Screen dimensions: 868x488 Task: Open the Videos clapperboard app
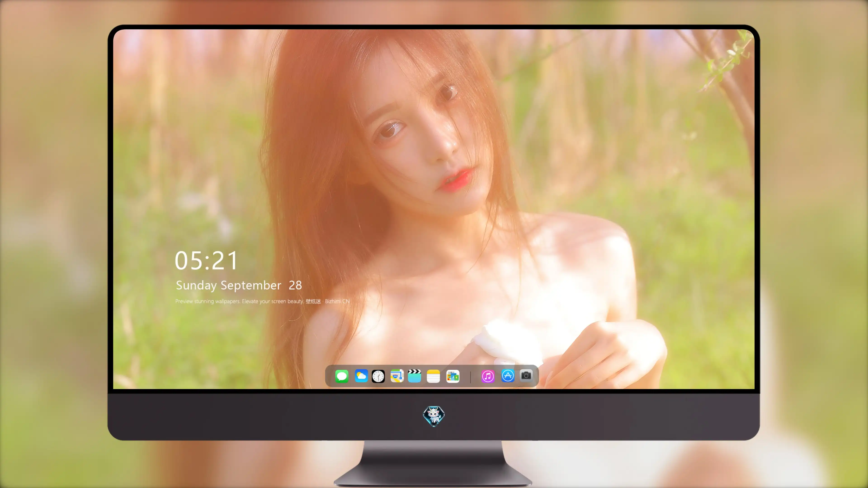click(x=415, y=376)
